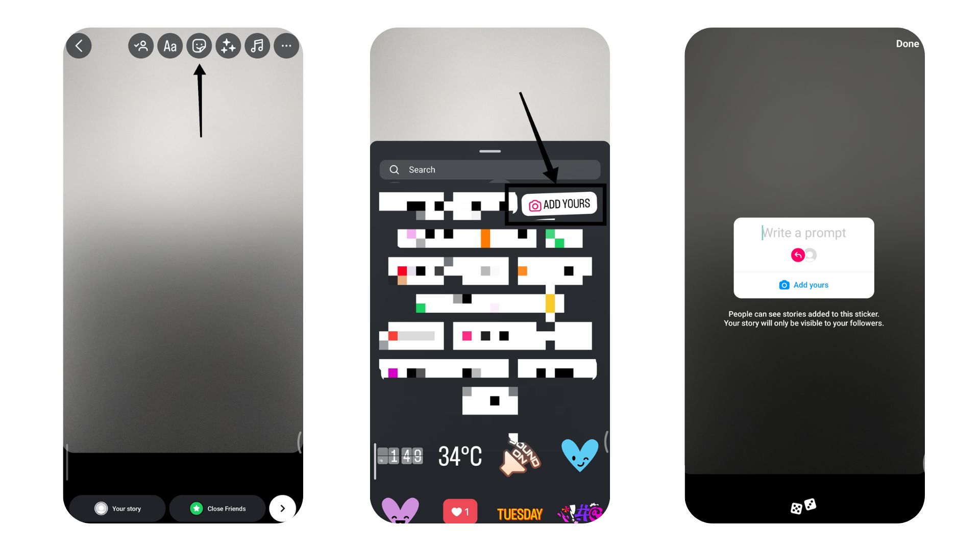Tap the Write a prompt input field
Image resolution: width=980 pixels, height=551 pixels.
point(803,233)
